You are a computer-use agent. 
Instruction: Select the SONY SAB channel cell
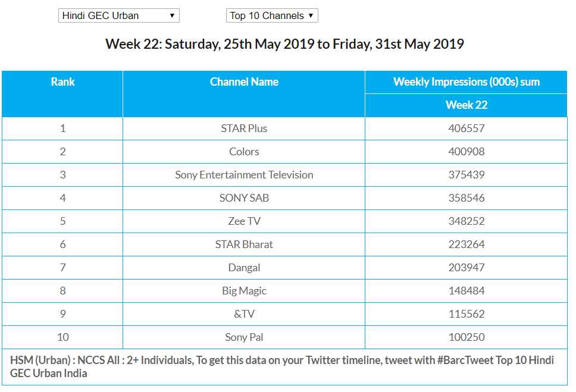coord(244,198)
